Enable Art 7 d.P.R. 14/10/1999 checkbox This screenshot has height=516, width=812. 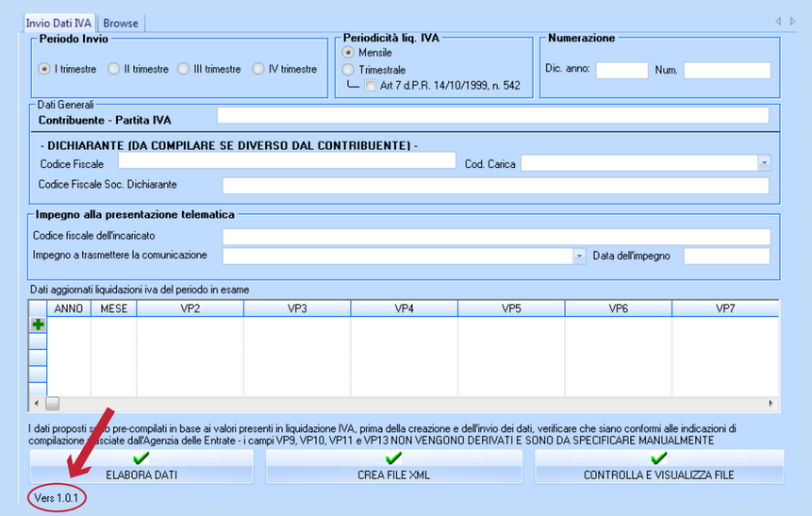370,86
